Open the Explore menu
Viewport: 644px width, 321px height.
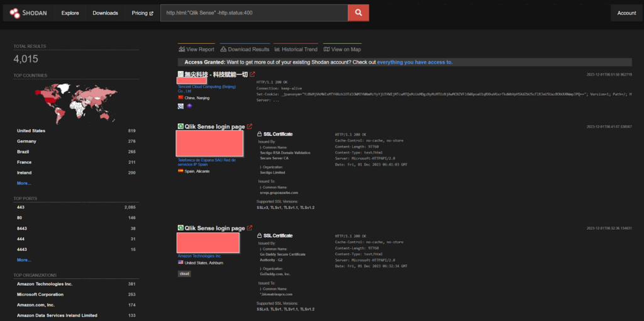[x=70, y=13]
